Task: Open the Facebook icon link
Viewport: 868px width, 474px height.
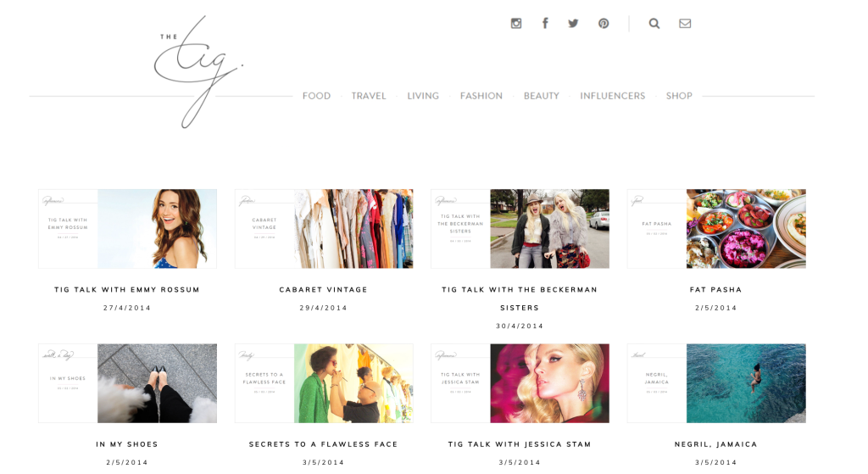Action: 545,23
